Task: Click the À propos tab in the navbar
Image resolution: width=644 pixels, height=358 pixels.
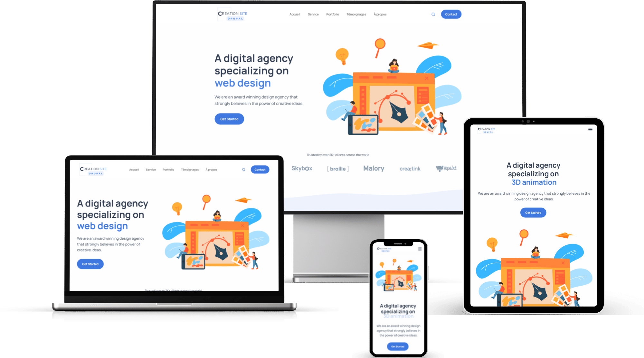Action: pos(381,14)
